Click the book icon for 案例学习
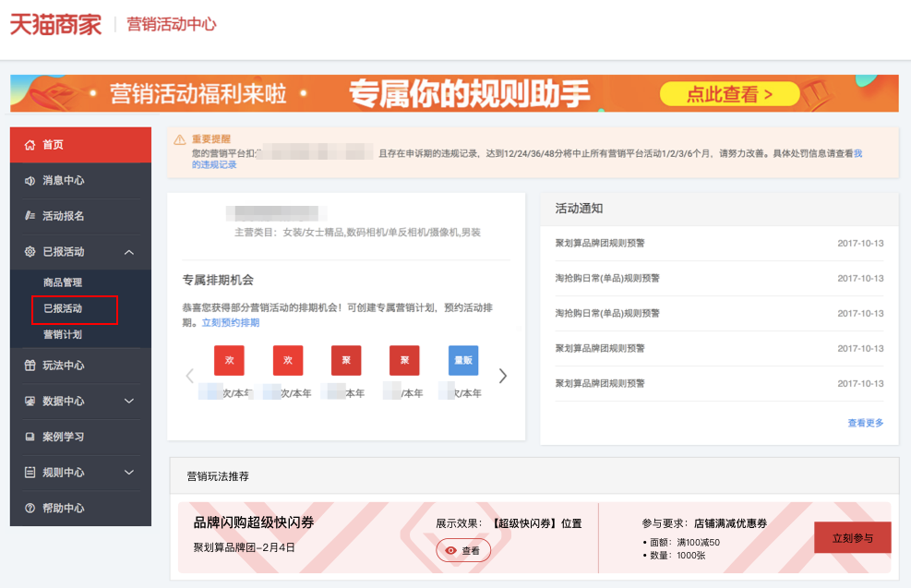911x588 pixels. (30, 437)
